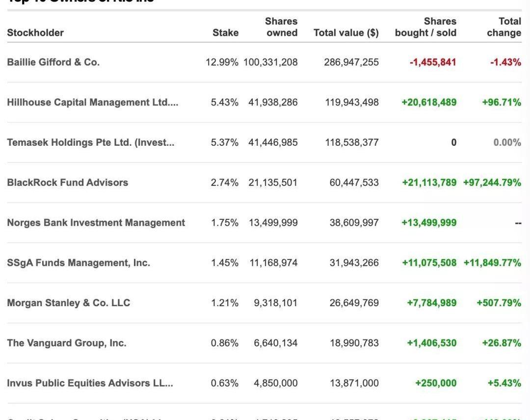
Task: Select shares bought +7,784,989
Action: (432, 303)
